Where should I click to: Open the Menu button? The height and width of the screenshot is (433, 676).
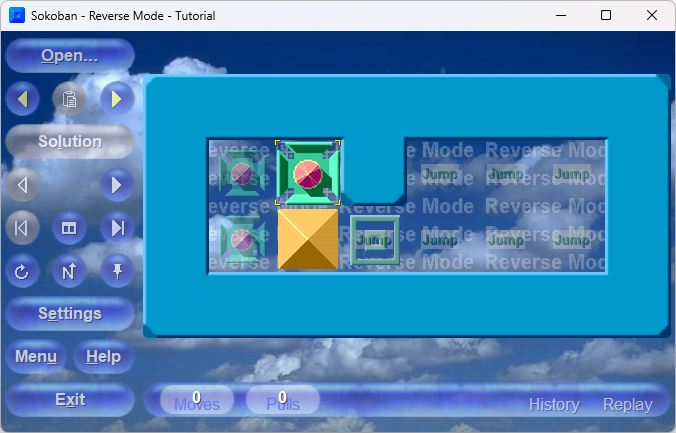(x=35, y=357)
